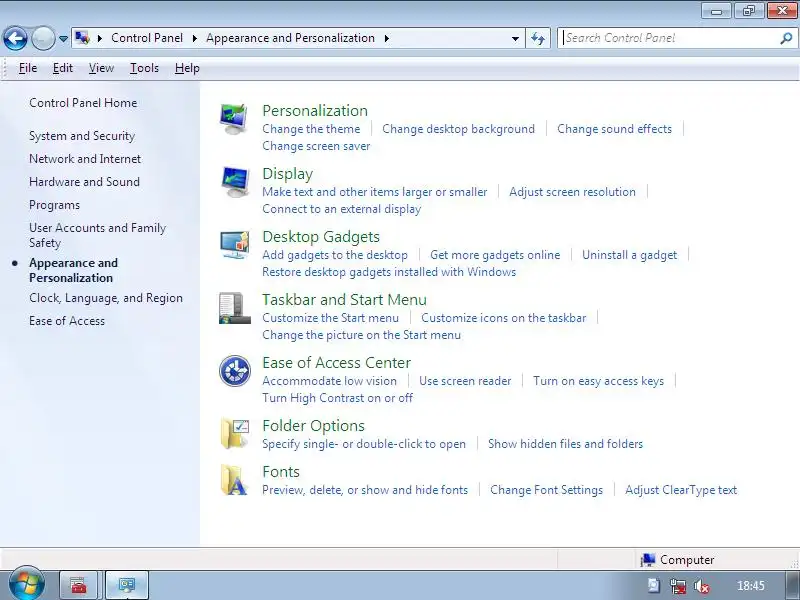The width and height of the screenshot is (800, 600).
Task: Click Make text and other items larger or smaller
Action: click(x=374, y=192)
